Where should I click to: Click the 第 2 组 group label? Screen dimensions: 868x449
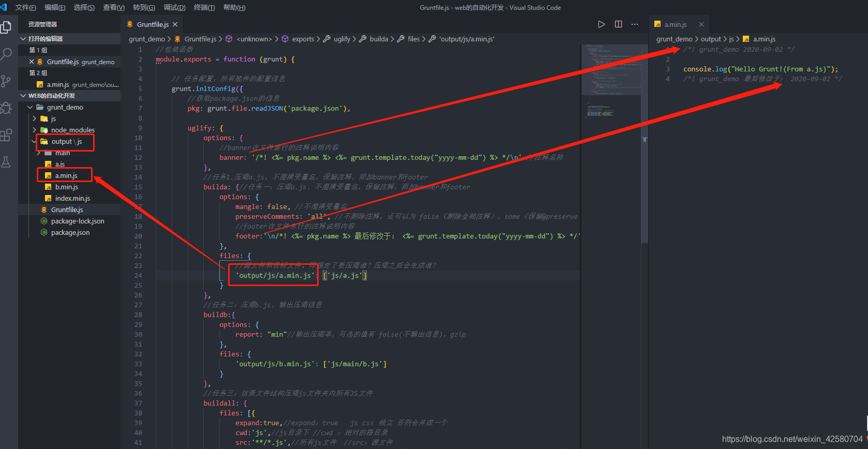[x=38, y=73]
